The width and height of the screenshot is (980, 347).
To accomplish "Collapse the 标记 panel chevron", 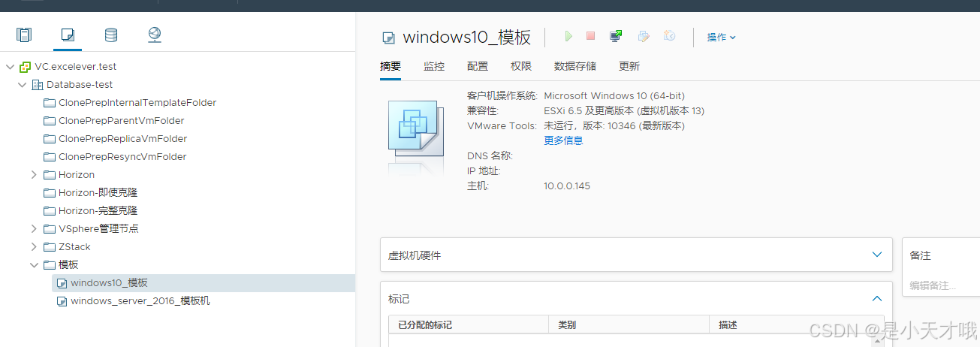I will [x=876, y=298].
